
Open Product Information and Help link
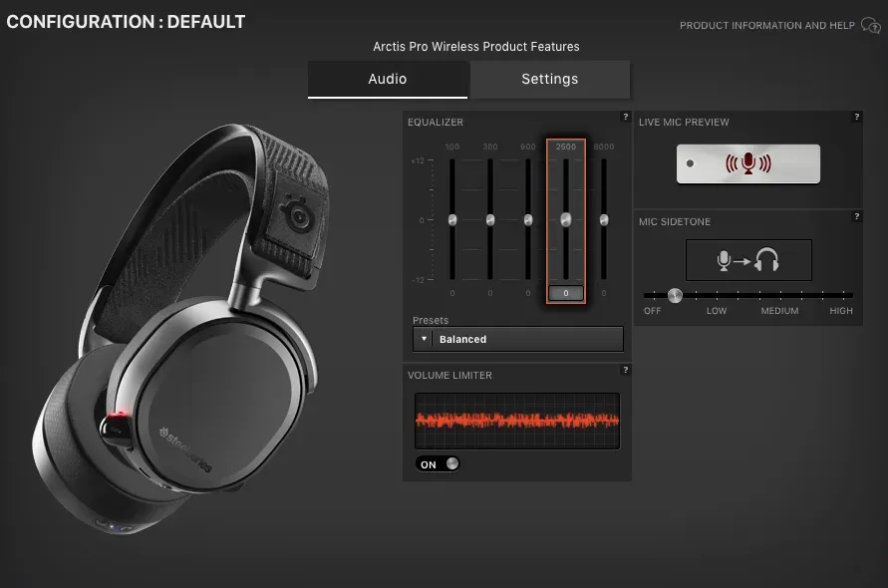(x=767, y=26)
